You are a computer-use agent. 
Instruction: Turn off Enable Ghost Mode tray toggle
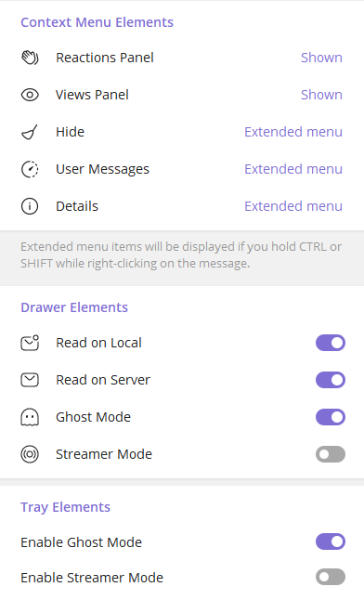click(331, 541)
